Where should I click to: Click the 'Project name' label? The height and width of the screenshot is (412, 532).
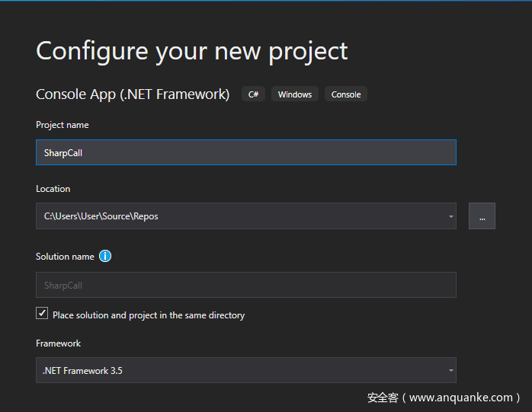pyautogui.click(x=62, y=125)
